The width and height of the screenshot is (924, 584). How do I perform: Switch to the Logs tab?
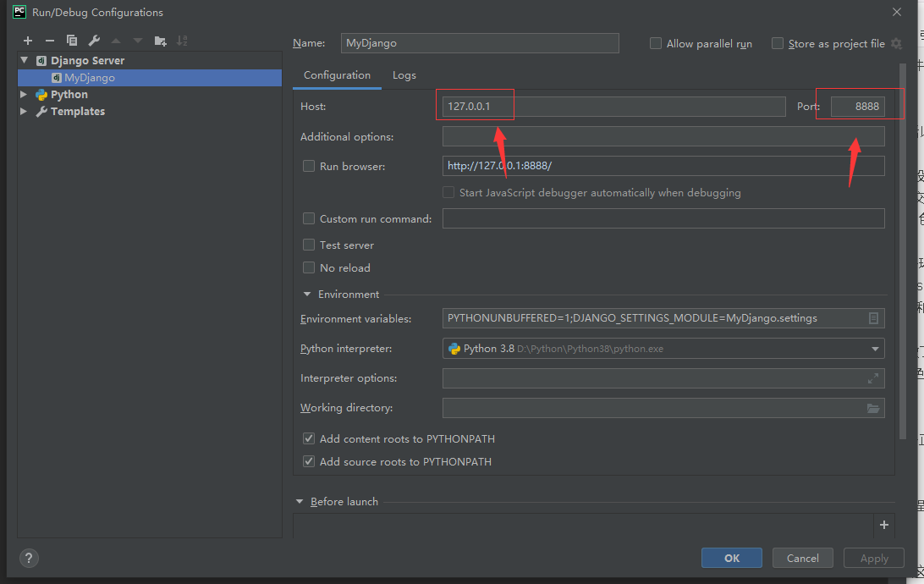pos(404,75)
